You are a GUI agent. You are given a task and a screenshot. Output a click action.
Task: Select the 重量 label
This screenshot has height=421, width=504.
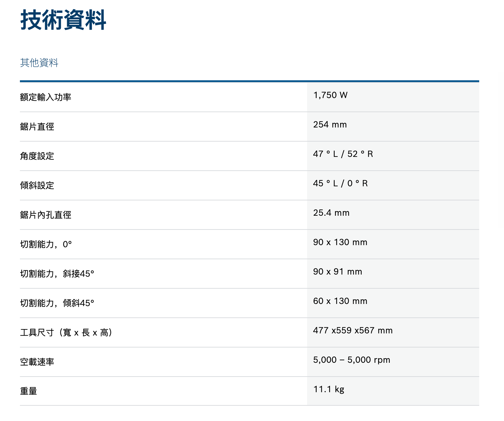(x=28, y=391)
